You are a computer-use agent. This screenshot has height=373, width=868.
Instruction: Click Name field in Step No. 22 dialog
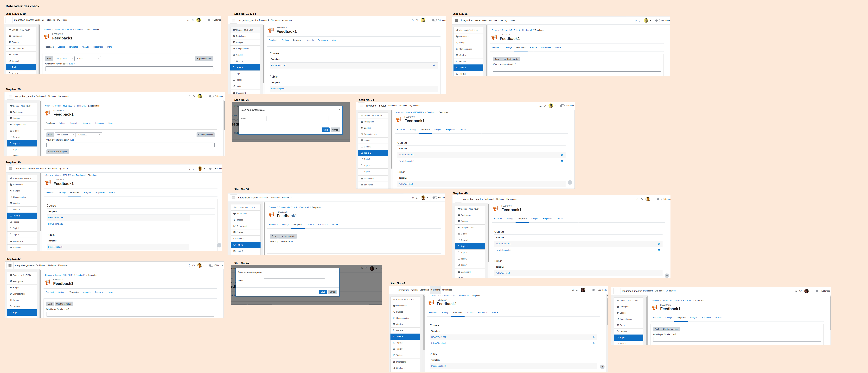click(x=297, y=119)
